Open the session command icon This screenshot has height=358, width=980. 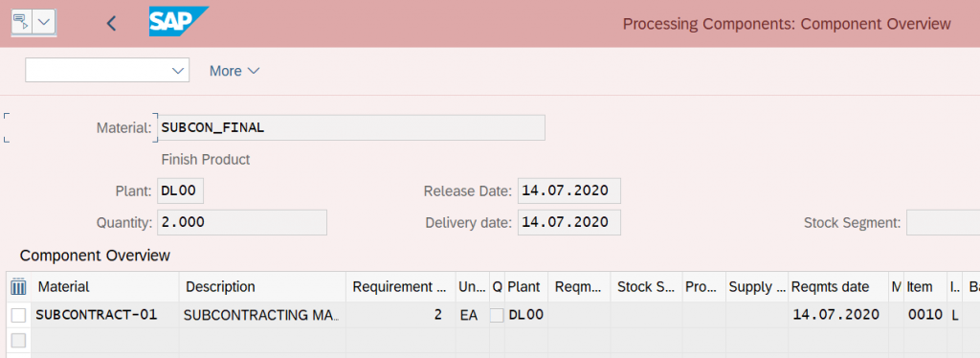(21, 23)
